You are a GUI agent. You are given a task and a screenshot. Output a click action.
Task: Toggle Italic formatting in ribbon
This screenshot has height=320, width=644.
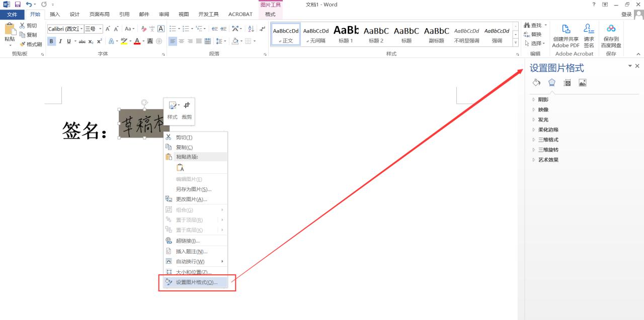[x=60, y=41]
